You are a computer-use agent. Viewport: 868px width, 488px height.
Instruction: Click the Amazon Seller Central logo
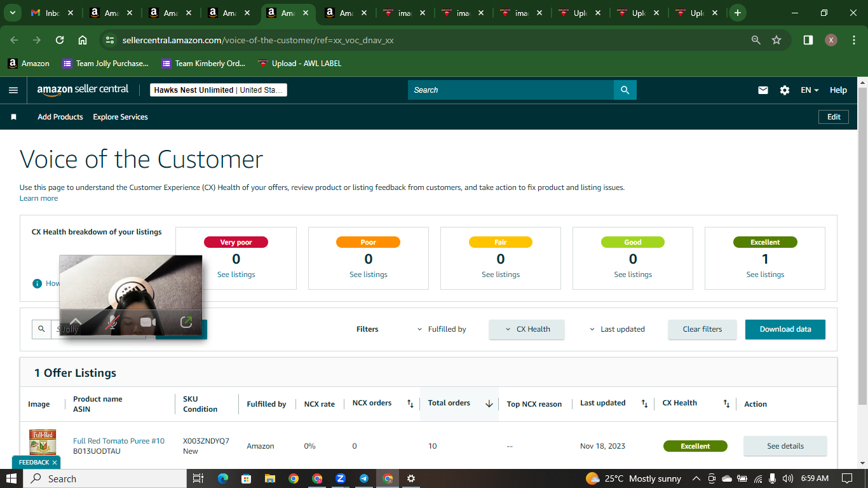coord(83,90)
